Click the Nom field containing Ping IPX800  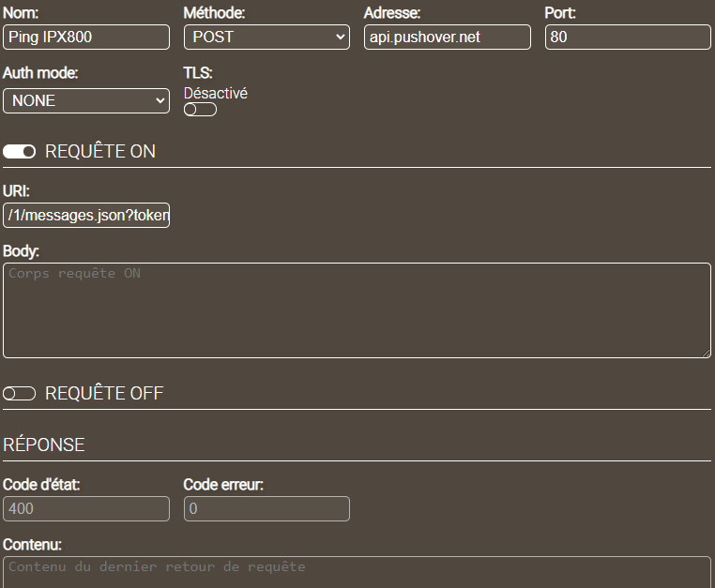pos(86,37)
